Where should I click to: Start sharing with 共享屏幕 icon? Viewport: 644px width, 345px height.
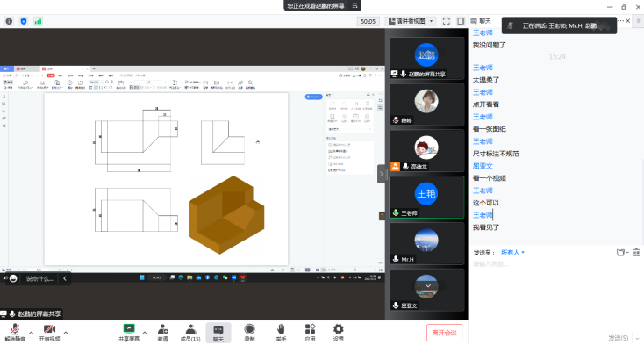click(129, 332)
